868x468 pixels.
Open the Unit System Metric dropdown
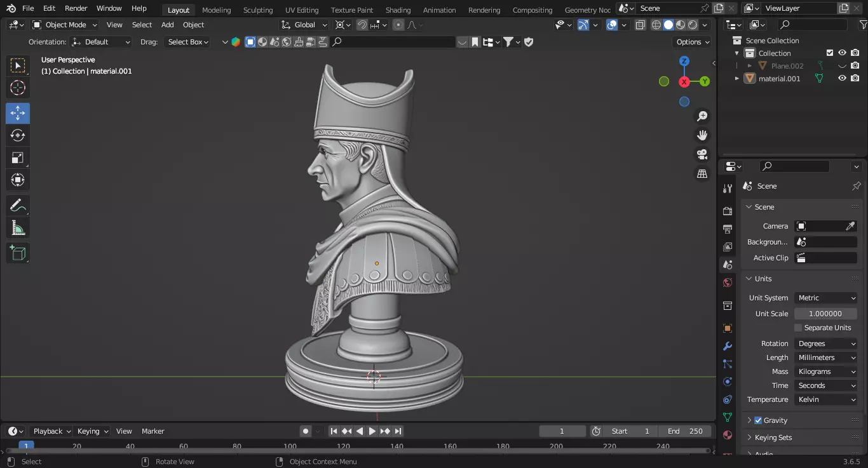click(x=825, y=298)
